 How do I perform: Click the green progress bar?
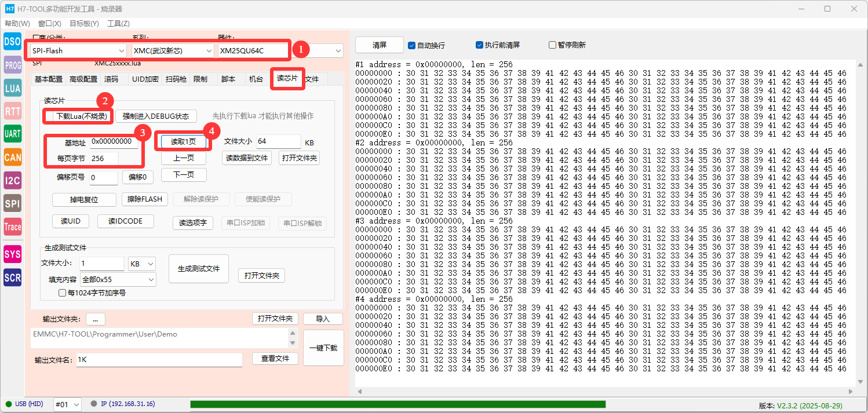[397, 404]
